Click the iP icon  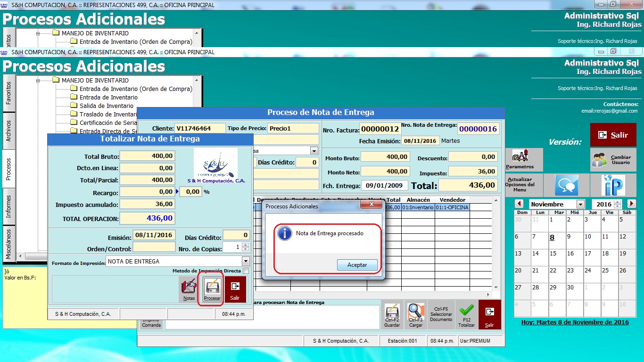pos(613,185)
